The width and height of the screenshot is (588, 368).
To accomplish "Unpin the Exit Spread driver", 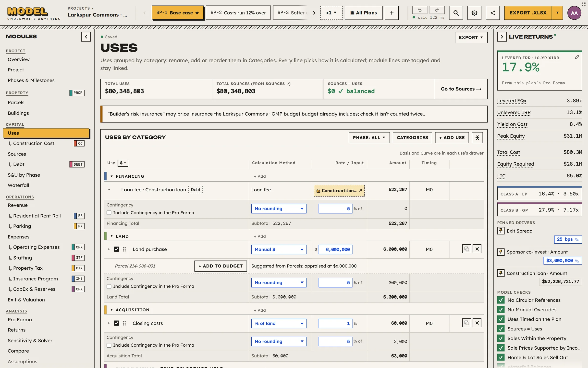I will pyautogui.click(x=501, y=231).
